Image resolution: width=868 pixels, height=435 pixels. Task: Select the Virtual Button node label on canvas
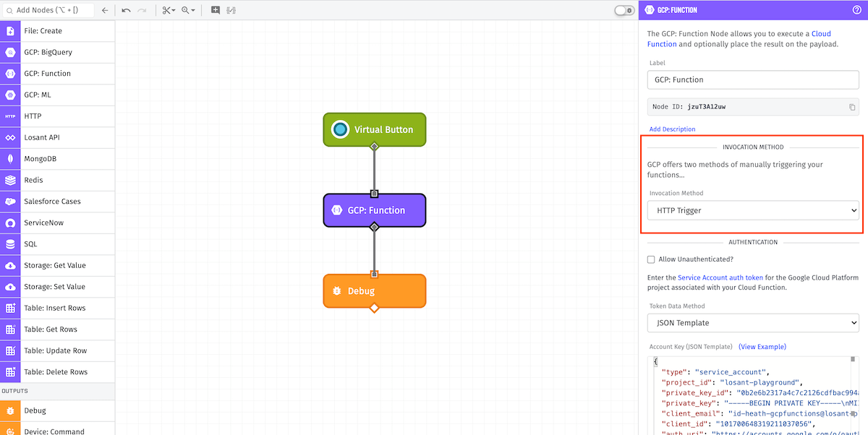[383, 130]
